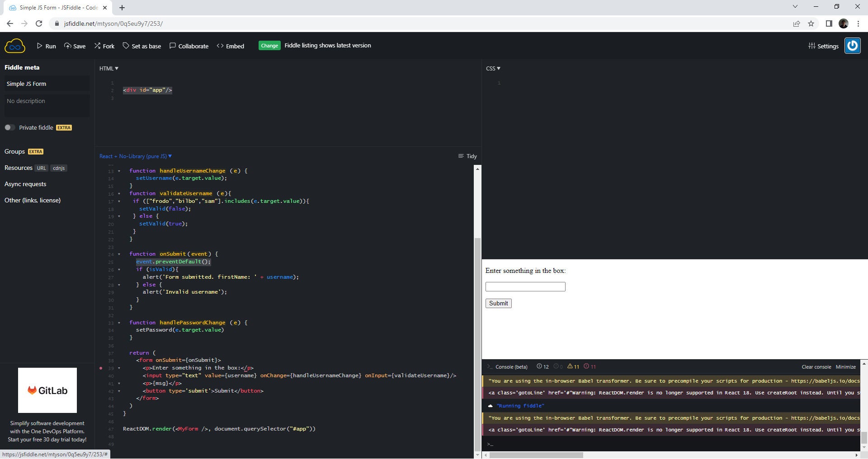
Task: Open the HTML panel dropdown
Action: coord(109,68)
